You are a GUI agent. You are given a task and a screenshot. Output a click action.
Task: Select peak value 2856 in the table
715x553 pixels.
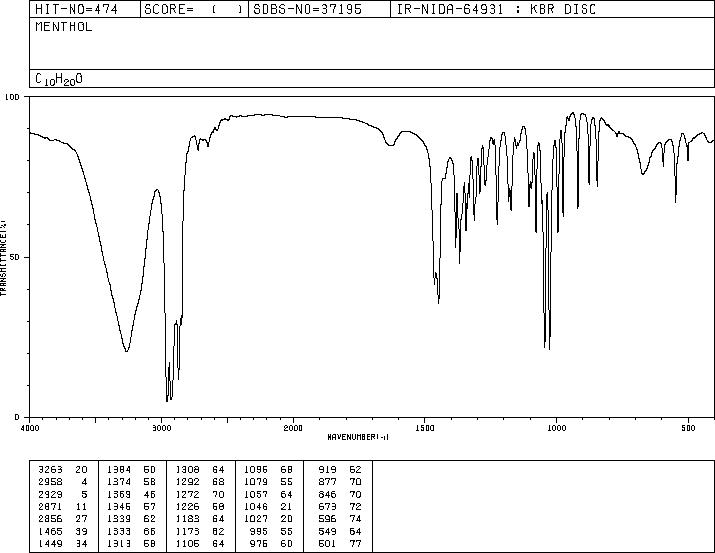(x=50, y=519)
